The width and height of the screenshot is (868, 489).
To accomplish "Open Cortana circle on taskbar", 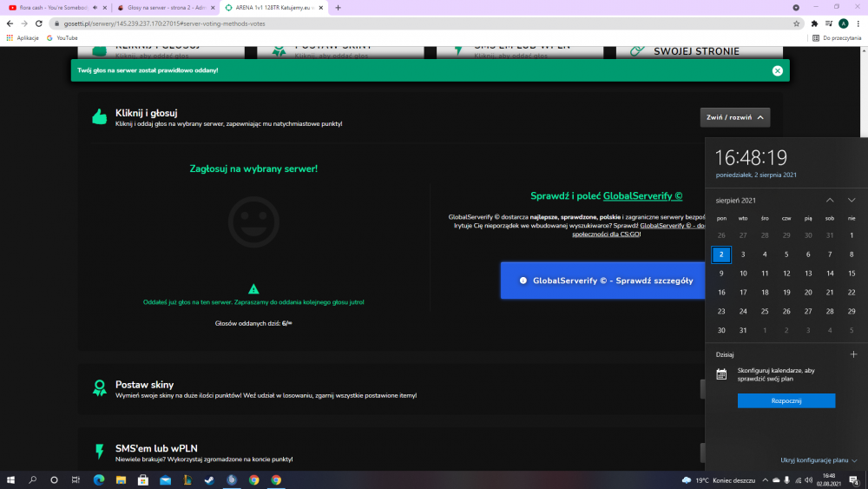I will 54,480.
